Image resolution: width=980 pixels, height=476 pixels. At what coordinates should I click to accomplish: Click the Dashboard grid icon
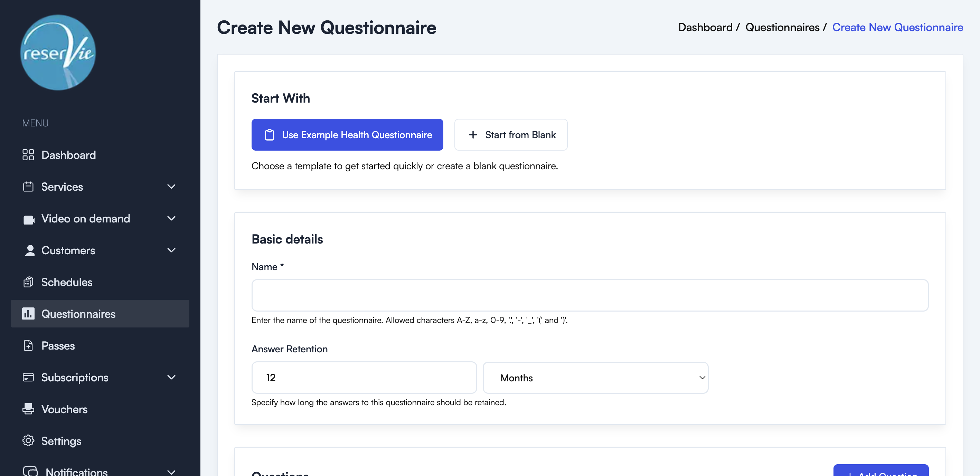point(29,155)
